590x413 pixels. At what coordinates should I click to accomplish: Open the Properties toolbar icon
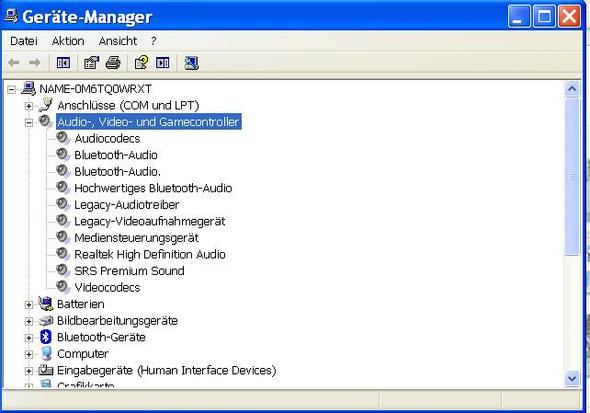click(91, 62)
